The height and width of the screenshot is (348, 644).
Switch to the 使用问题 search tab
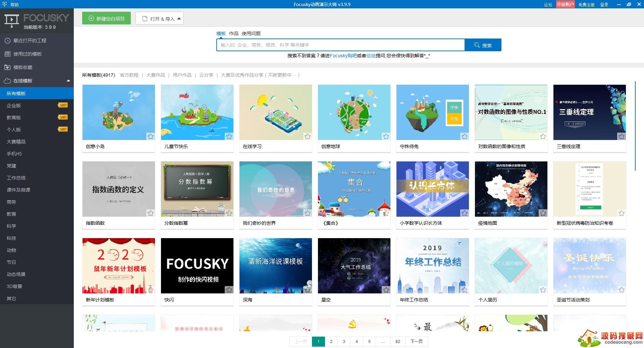251,33
